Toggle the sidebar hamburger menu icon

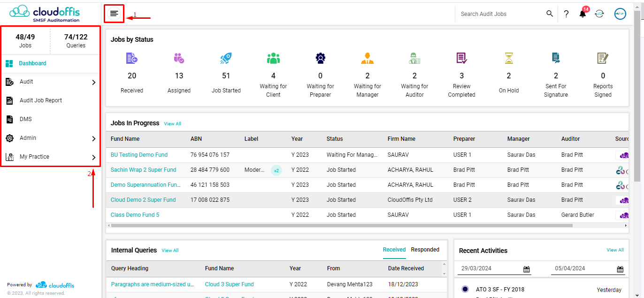114,14
